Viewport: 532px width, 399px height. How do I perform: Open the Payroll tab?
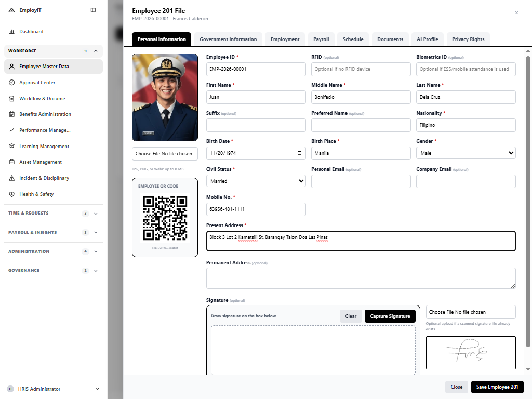[321, 39]
